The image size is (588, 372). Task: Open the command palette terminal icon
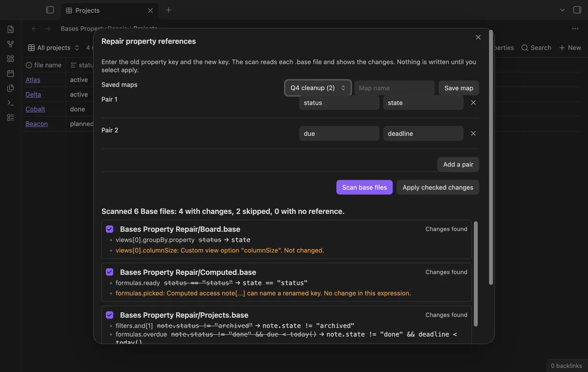click(11, 103)
